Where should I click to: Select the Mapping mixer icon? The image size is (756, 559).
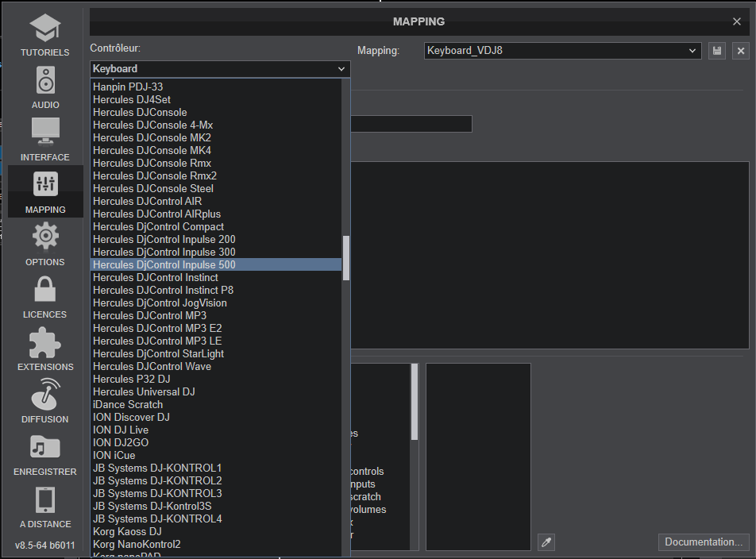tap(45, 184)
